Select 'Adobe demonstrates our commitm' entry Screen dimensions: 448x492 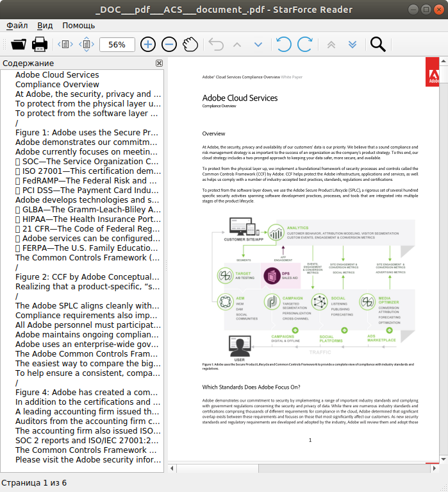87,142
